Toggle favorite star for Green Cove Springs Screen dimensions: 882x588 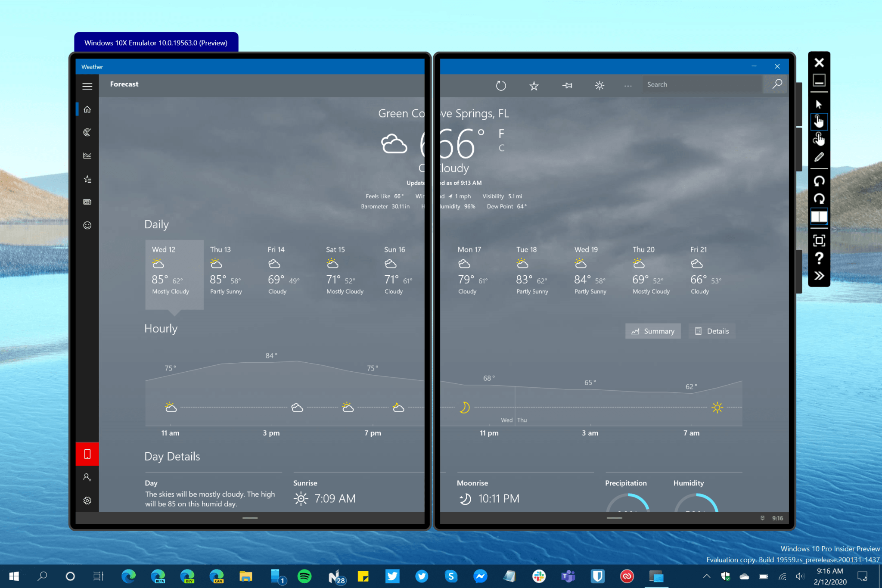534,85
